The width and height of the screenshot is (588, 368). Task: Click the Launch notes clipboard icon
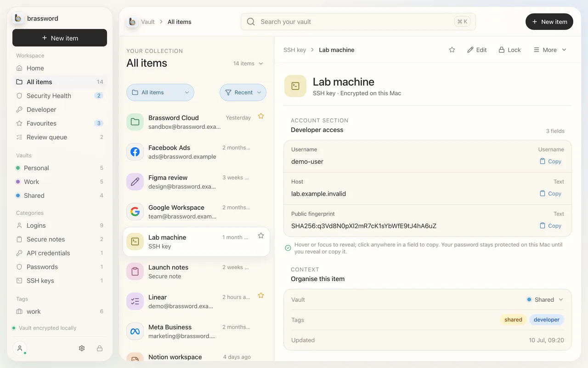click(x=135, y=271)
